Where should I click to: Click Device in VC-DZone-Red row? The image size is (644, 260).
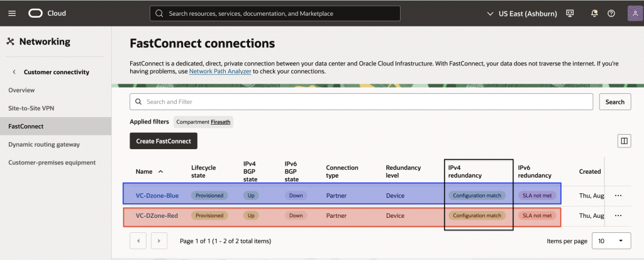[395, 215]
